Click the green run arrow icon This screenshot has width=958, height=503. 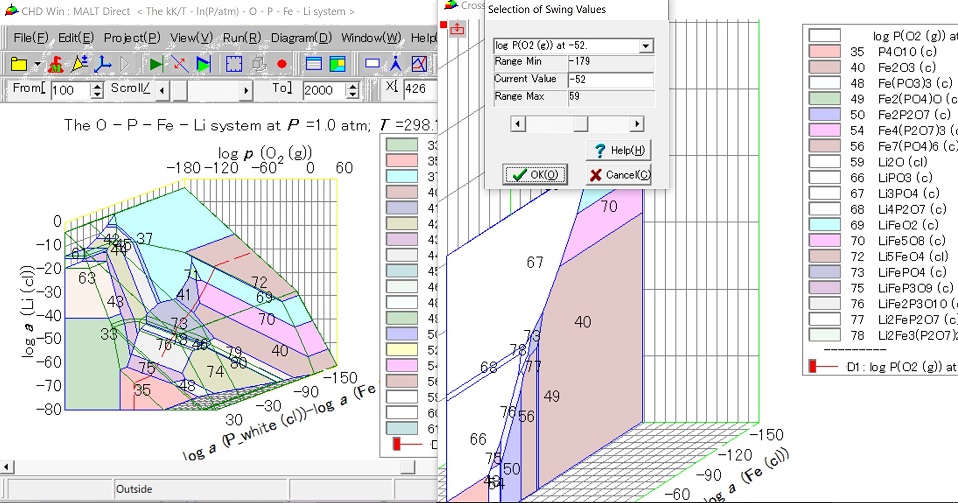(x=156, y=64)
